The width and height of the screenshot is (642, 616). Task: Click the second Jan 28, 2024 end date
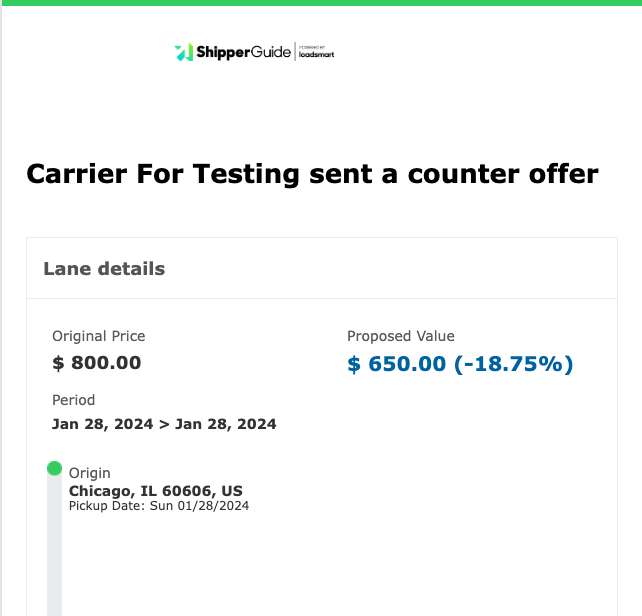tap(226, 424)
